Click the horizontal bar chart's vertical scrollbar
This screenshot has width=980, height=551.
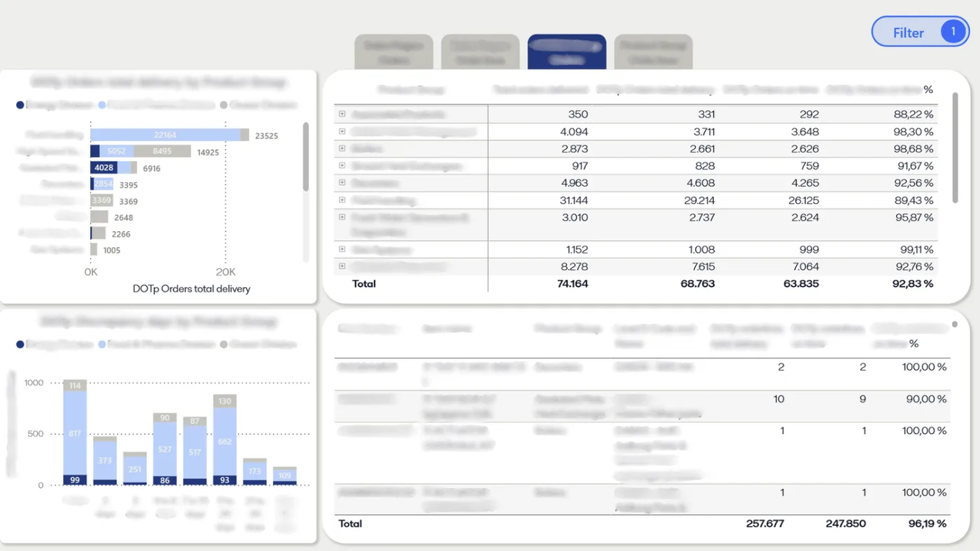click(305, 157)
